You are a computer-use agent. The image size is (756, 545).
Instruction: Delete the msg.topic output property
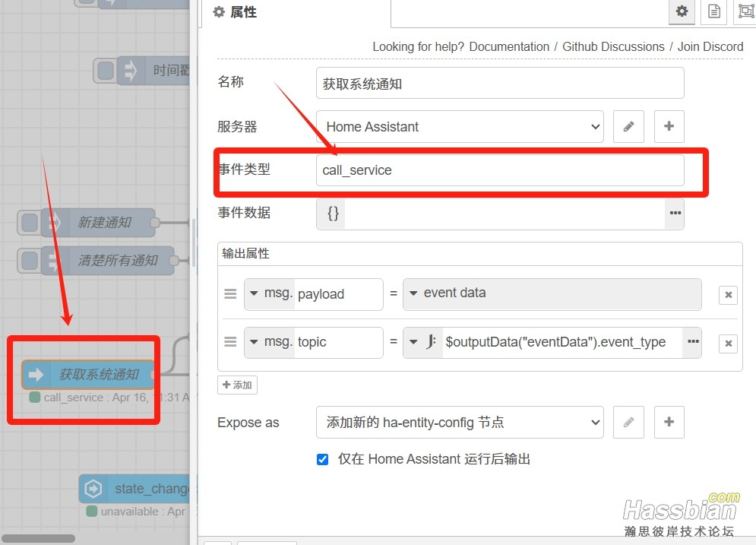pos(728,344)
